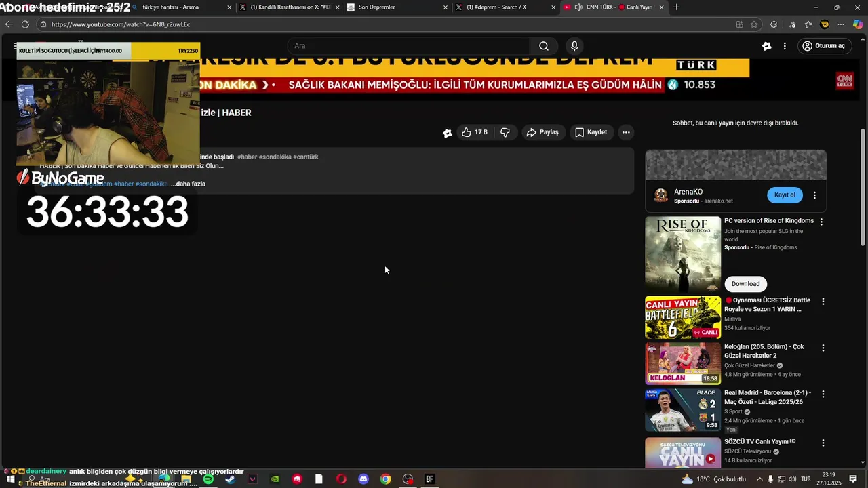Open YouTube settings three-dot menu next to Oturum aç
Viewport: 868px width, 488px height.
785,46
